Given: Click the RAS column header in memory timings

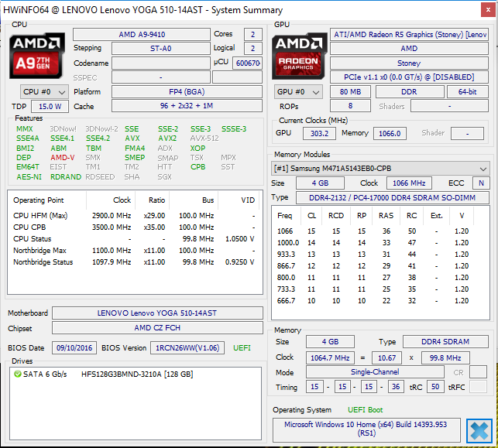Looking at the screenshot, I should [386, 216].
